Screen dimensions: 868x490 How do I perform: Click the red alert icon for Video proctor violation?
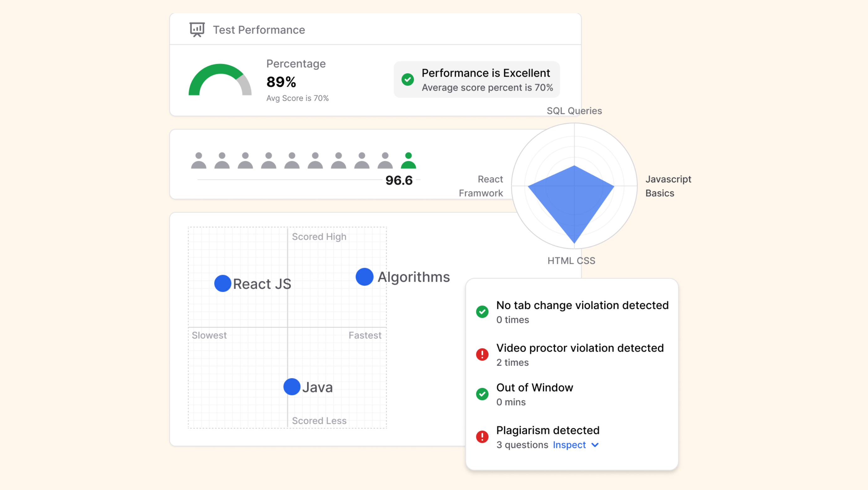[482, 354]
